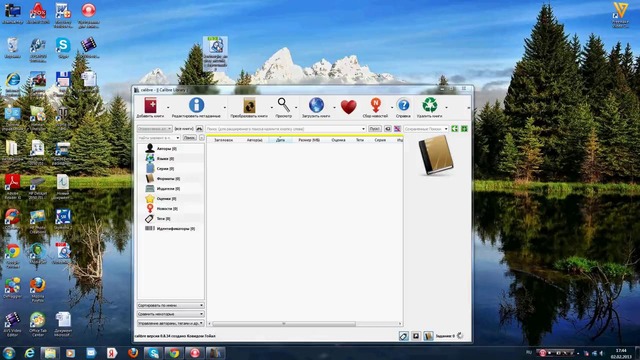Open 'Manage authors, tags' dropdown
Viewport: 640px width, 360px height.
pos(171,323)
